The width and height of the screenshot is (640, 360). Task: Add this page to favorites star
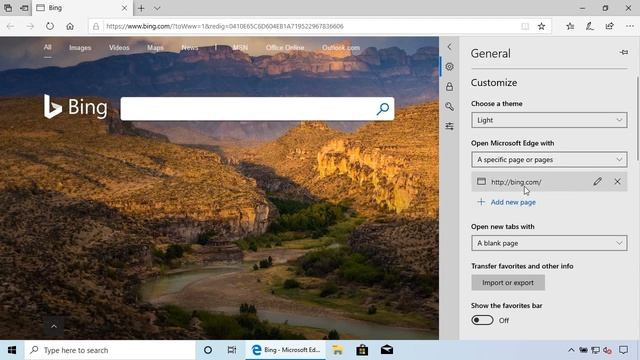tap(541, 26)
